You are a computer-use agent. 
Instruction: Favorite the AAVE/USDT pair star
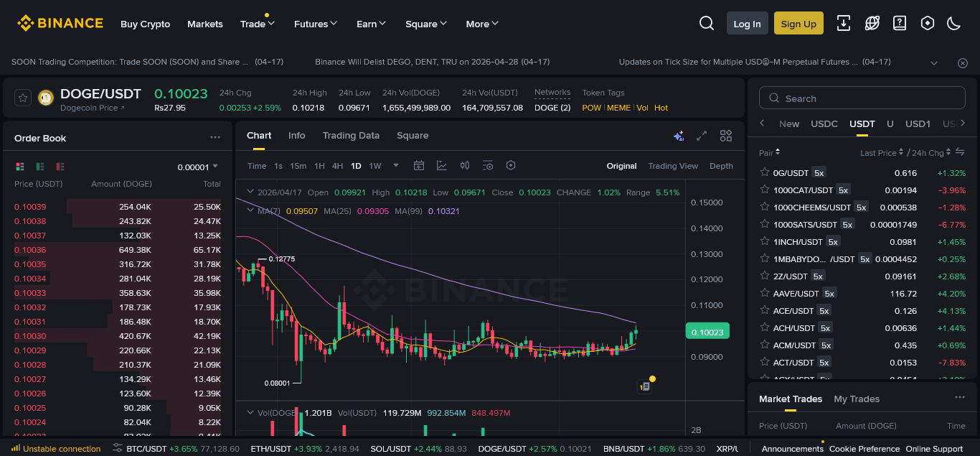(765, 293)
